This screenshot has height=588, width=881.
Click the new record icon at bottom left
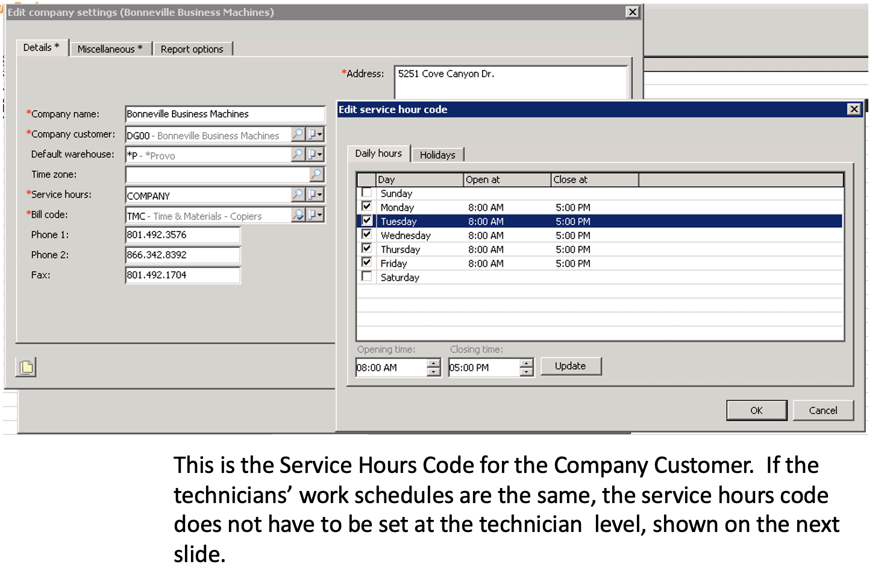point(25,366)
